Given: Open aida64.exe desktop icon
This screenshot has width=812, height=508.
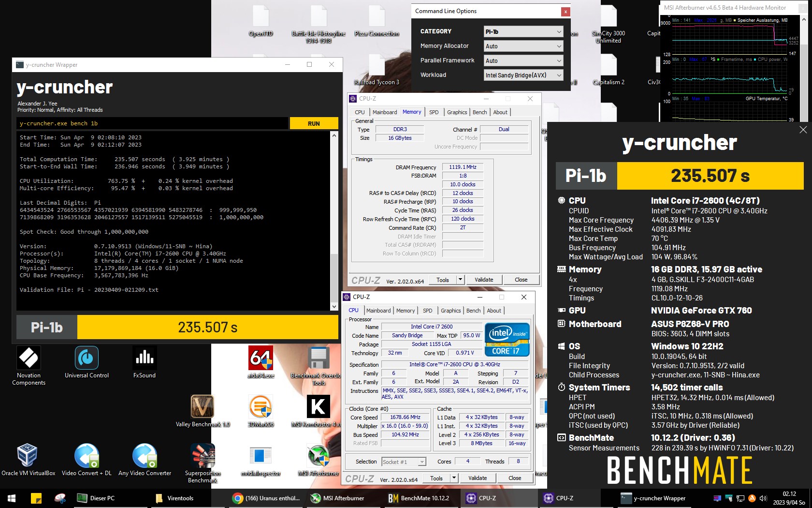Looking at the screenshot, I should click(261, 362).
